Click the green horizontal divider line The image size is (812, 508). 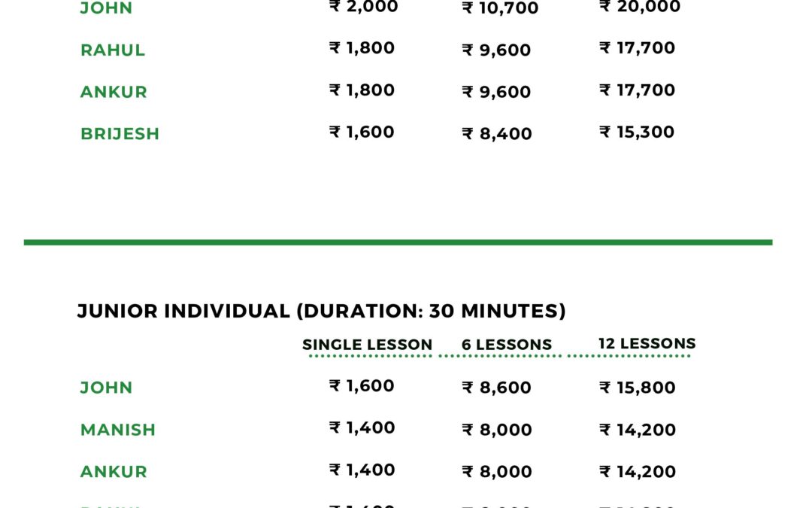pyautogui.click(x=398, y=242)
